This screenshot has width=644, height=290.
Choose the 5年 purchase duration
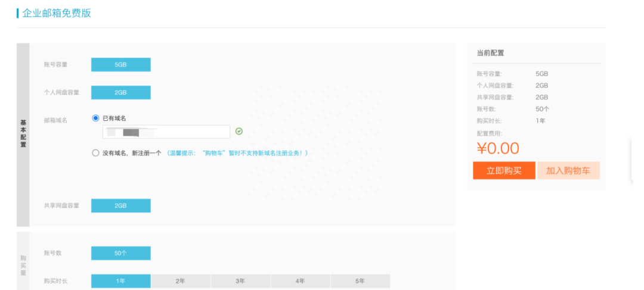[360, 281]
